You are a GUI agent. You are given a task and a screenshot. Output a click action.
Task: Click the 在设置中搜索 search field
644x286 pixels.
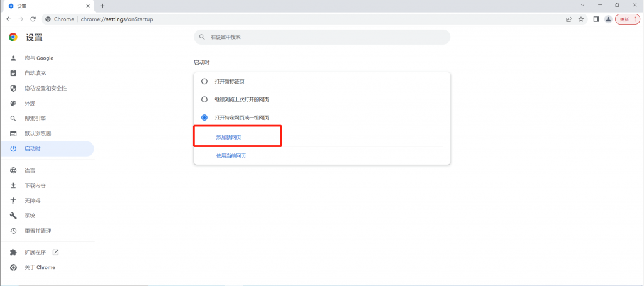[x=322, y=37]
